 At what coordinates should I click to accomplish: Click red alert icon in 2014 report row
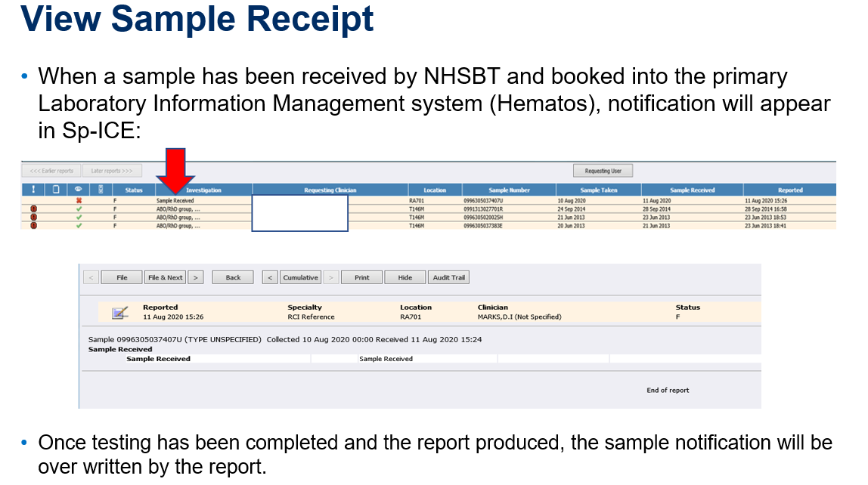[x=33, y=209]
